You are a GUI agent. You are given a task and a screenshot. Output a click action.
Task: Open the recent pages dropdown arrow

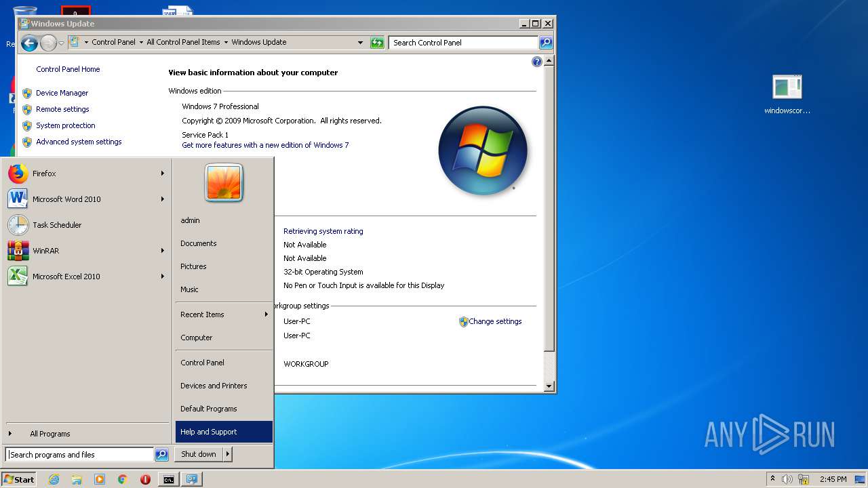62,43
